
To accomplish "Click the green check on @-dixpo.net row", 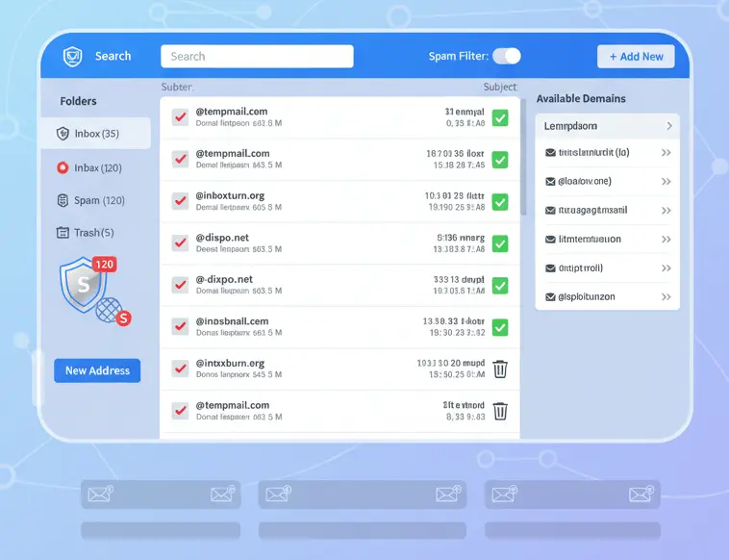I will (500, 286).
